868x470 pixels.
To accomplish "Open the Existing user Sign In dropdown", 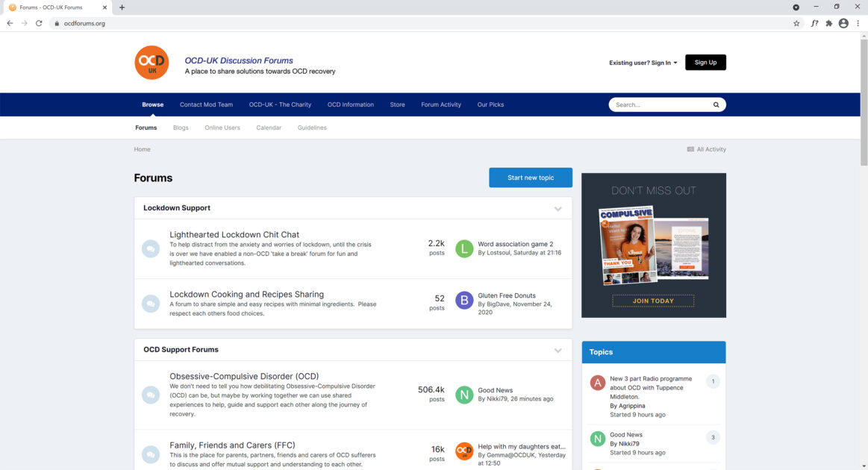I will (643, 63).
